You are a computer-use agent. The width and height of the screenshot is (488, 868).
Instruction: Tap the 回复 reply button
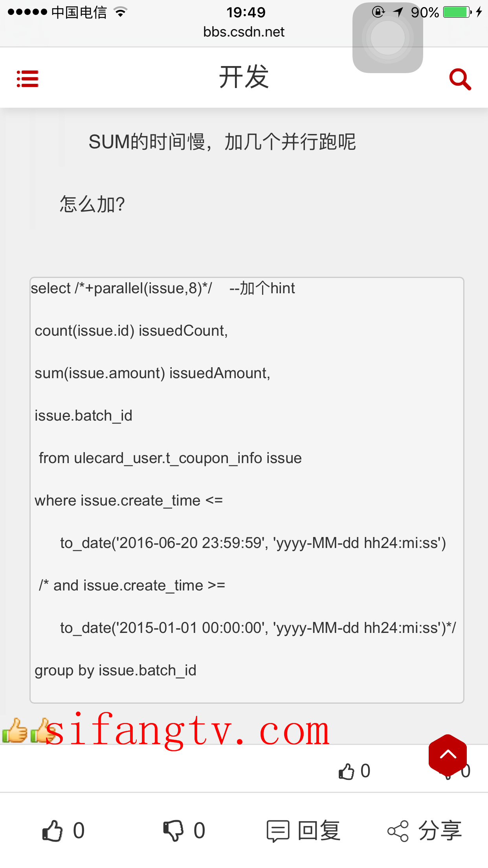(303, 831)
